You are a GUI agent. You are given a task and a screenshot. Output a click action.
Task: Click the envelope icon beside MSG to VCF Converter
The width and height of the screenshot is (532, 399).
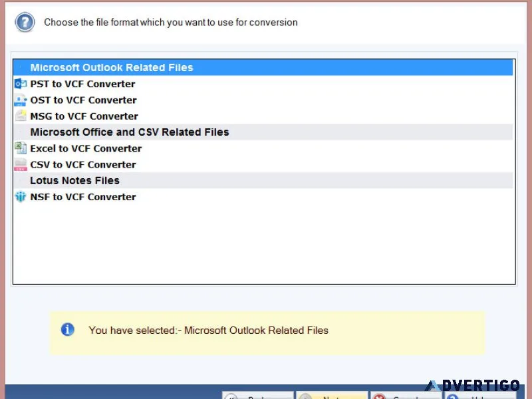21,116
